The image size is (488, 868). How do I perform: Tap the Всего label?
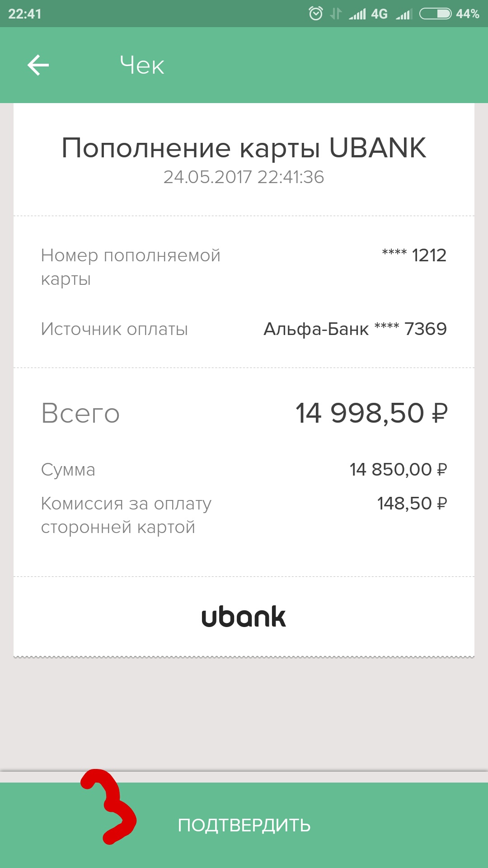coord(80,413)
